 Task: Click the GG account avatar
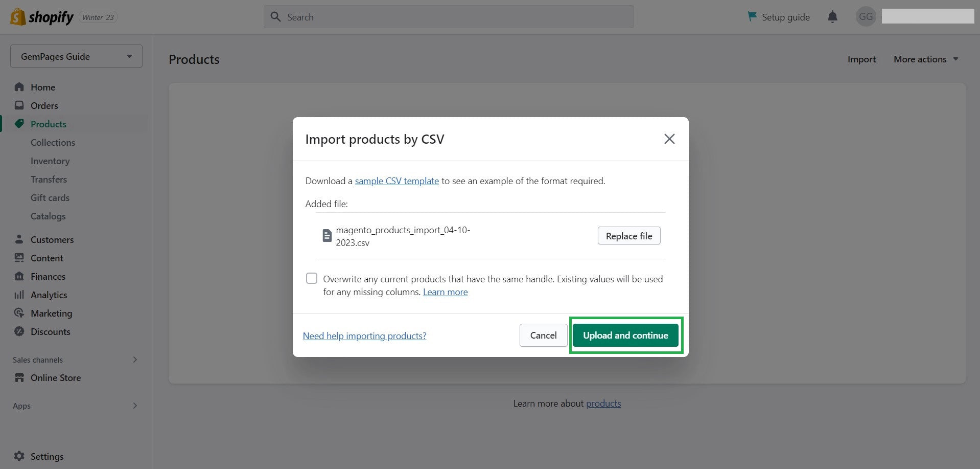pos(866,16)
